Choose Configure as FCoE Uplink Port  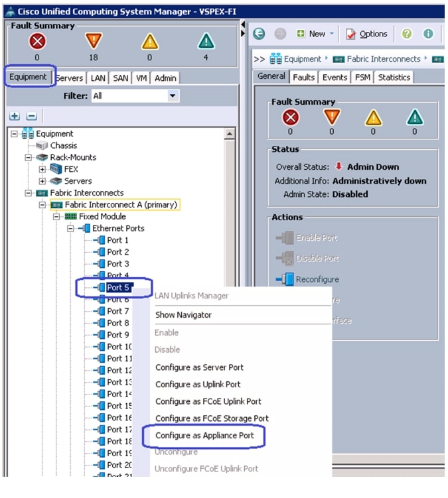tap(208, 401)
